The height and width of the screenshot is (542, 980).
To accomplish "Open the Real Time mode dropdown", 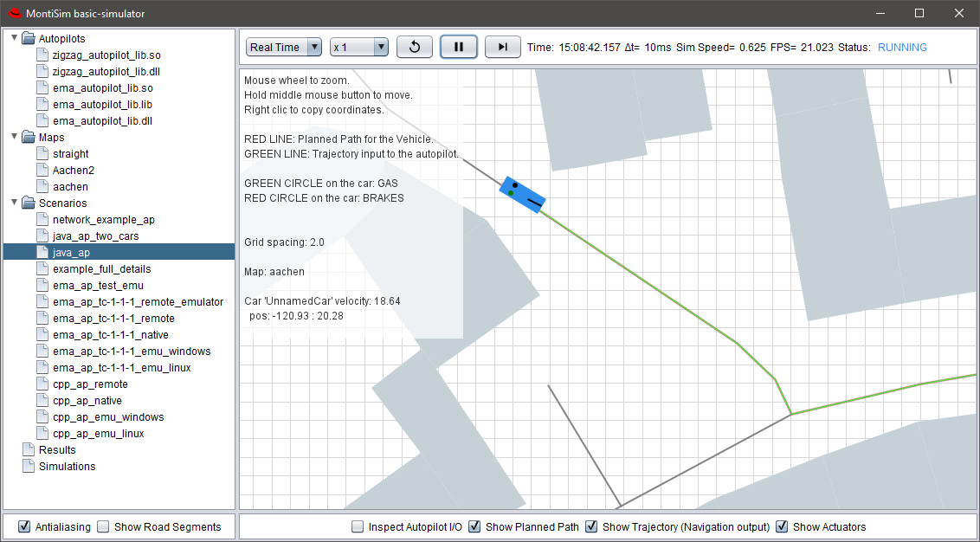I will [x=284, y=48].
